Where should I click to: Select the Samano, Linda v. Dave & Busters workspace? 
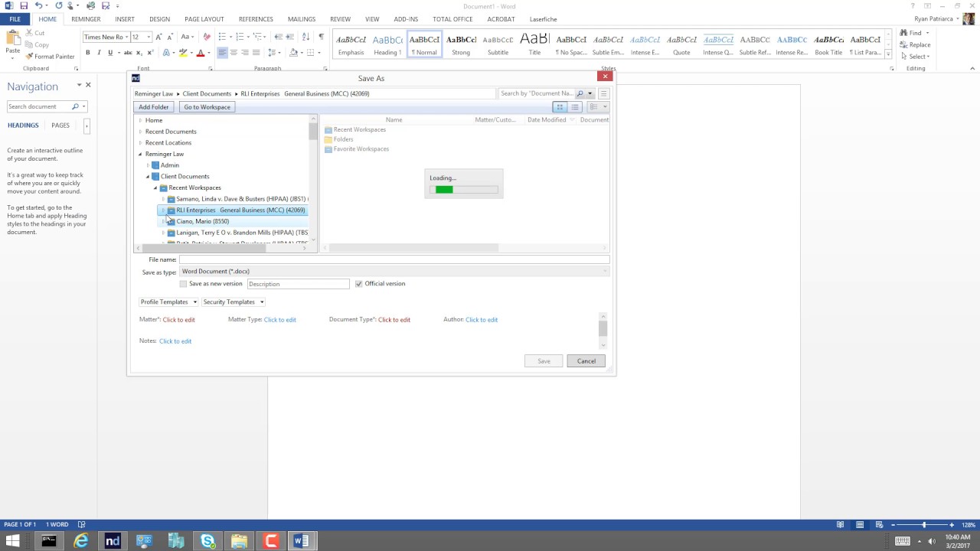[241, 199]
